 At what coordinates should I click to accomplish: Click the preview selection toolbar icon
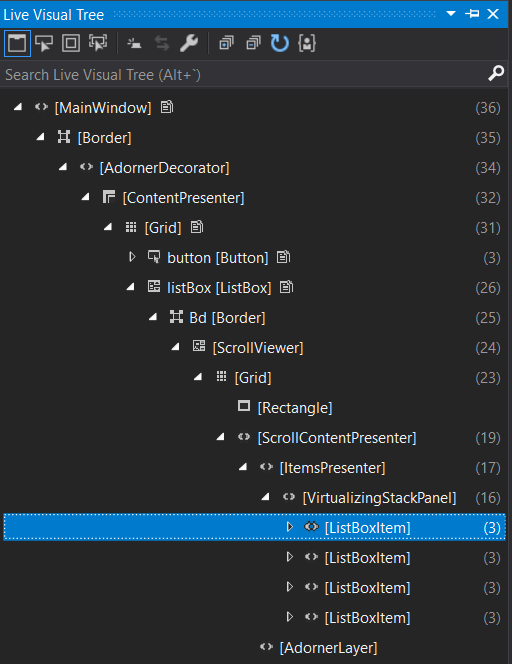coord(135,43)
